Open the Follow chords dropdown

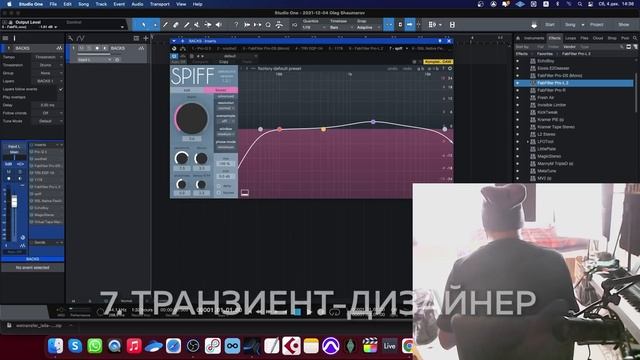tap(47, 113)
